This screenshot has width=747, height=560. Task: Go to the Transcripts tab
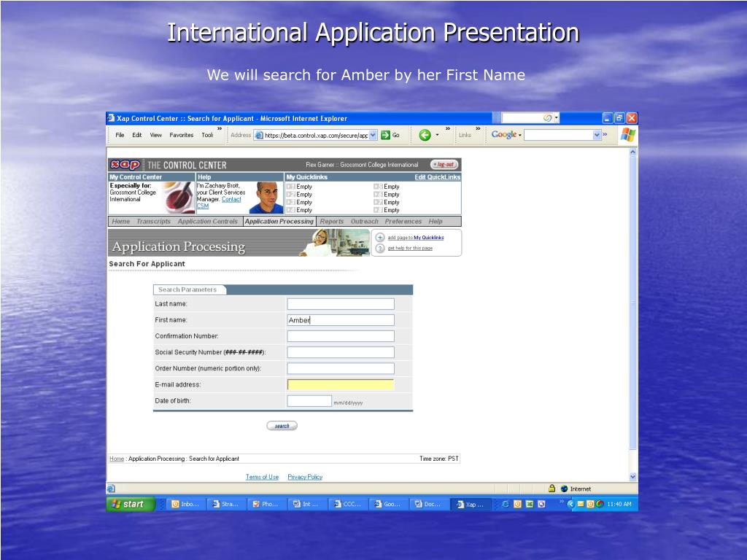click(x=153, y=222)
